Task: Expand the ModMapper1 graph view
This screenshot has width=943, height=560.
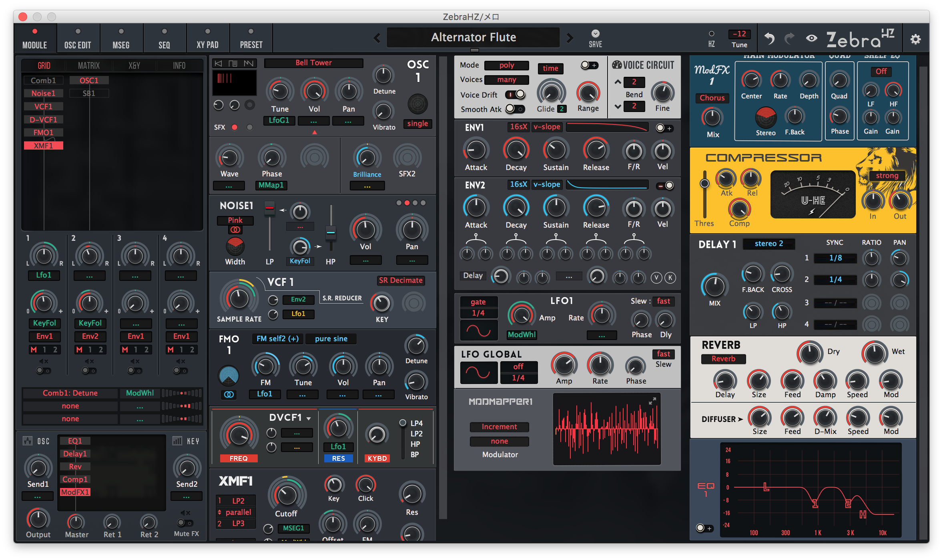Action: (652, 401)
